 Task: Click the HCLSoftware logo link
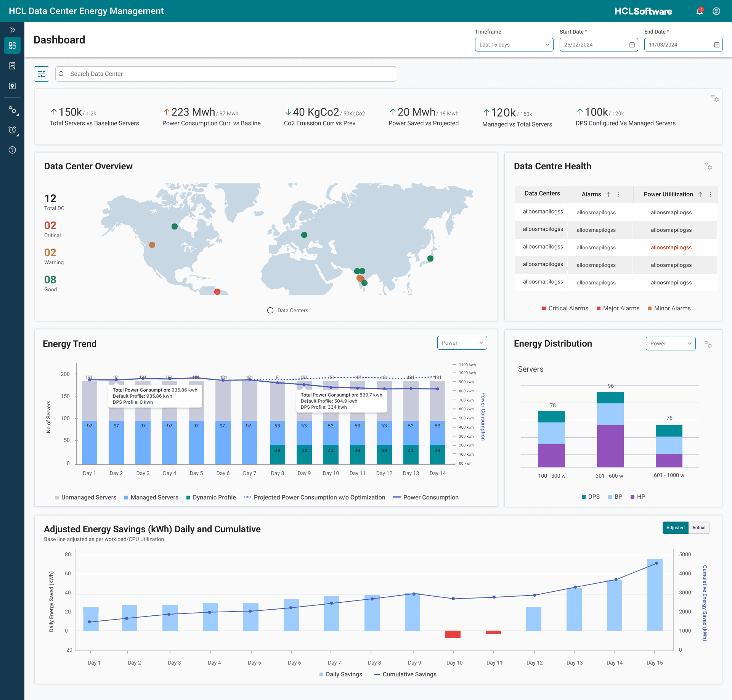643,11
